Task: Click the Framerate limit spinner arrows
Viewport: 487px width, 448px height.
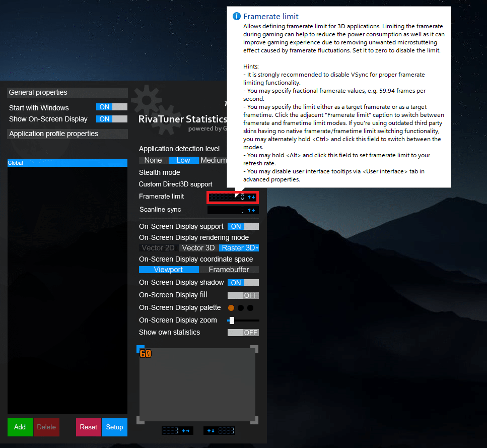Action: (252, 197)
